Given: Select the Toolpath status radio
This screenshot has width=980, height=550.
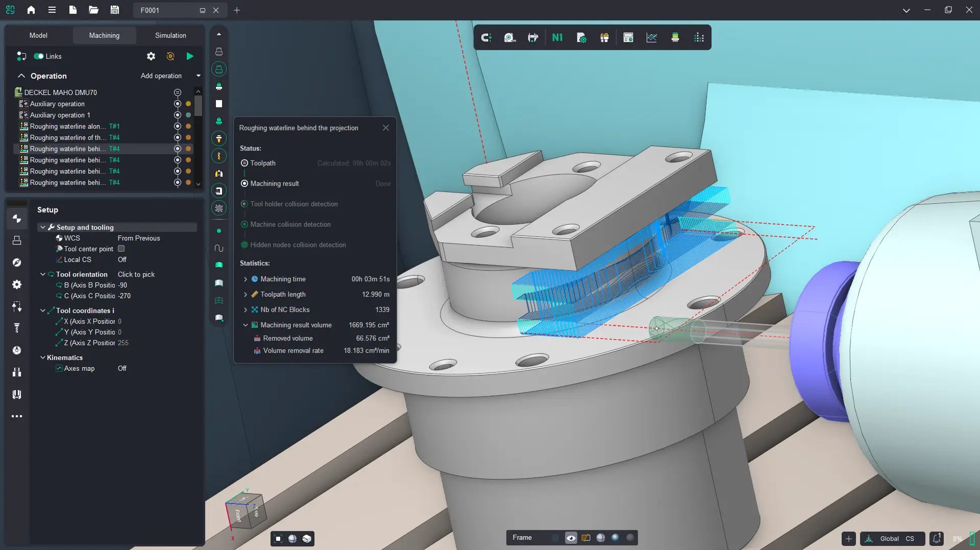Looking at the screenshot, I should (244, 163).
